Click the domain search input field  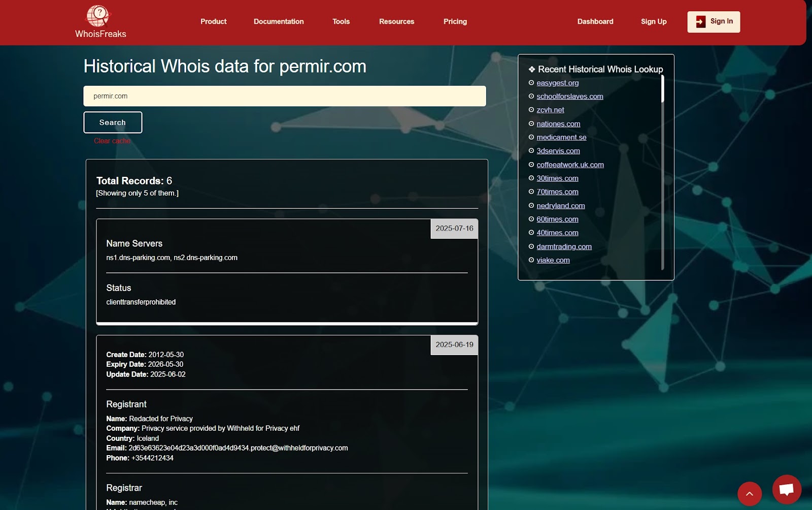[284, 96]
